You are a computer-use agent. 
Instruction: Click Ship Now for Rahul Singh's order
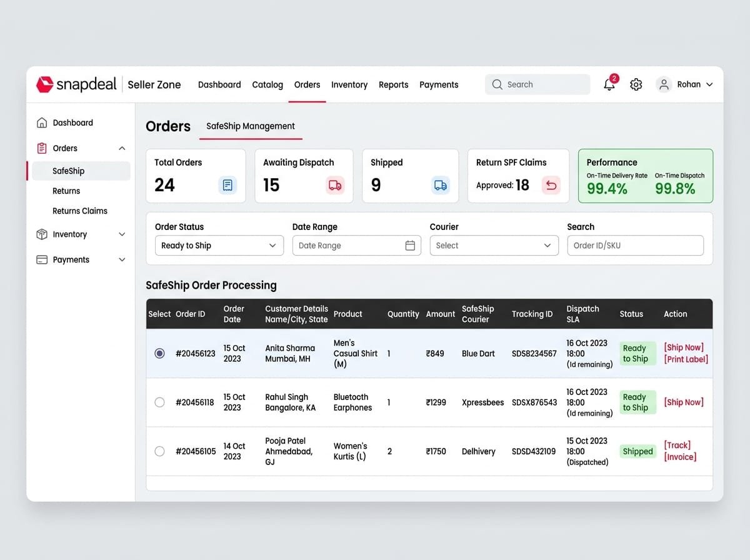tap(684, 402)
